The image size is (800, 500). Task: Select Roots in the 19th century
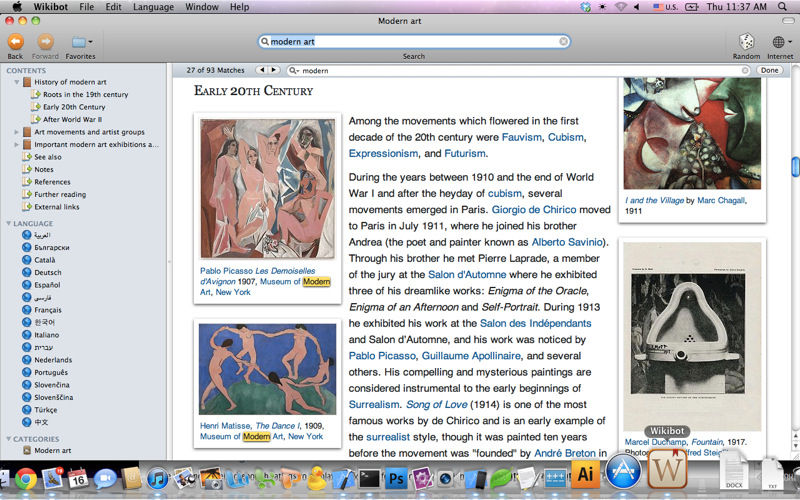click(x=85, y=94)
